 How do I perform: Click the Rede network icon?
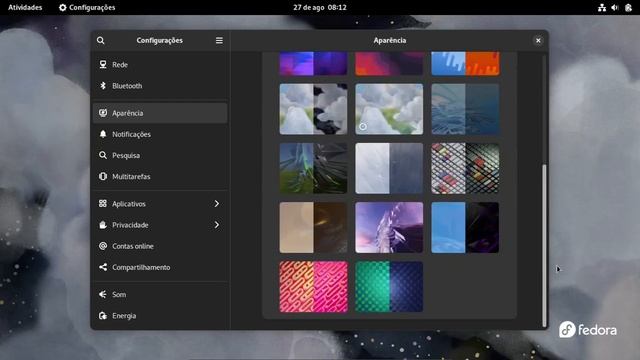tap(103, 64)
